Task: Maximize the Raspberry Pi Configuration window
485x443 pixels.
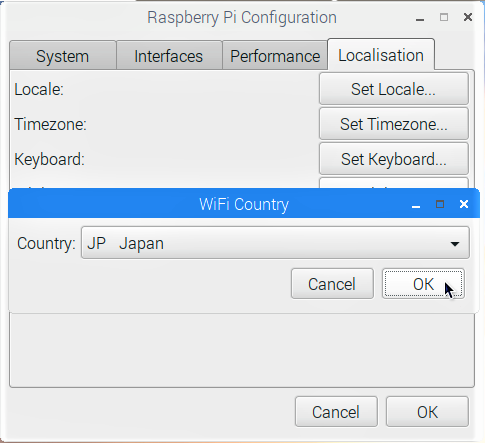Action: [444, 17]
